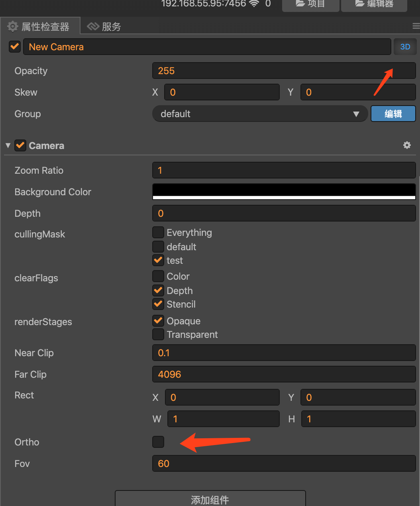Open the Camera component gear settings

click(407, 145)
